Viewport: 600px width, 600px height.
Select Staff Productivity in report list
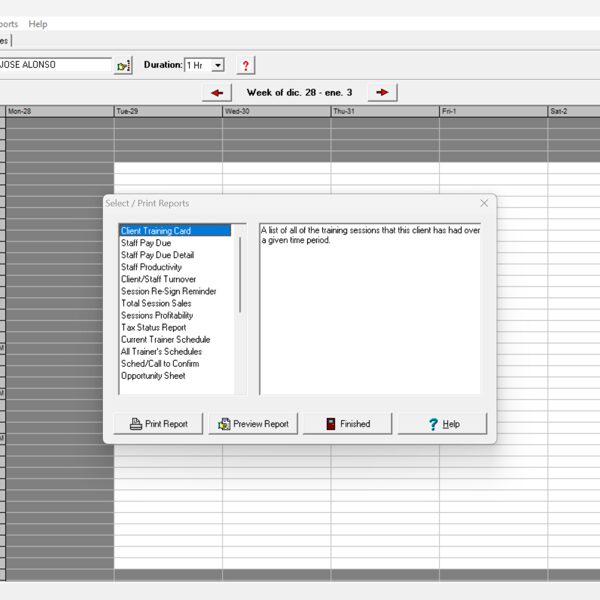[151, 267]
